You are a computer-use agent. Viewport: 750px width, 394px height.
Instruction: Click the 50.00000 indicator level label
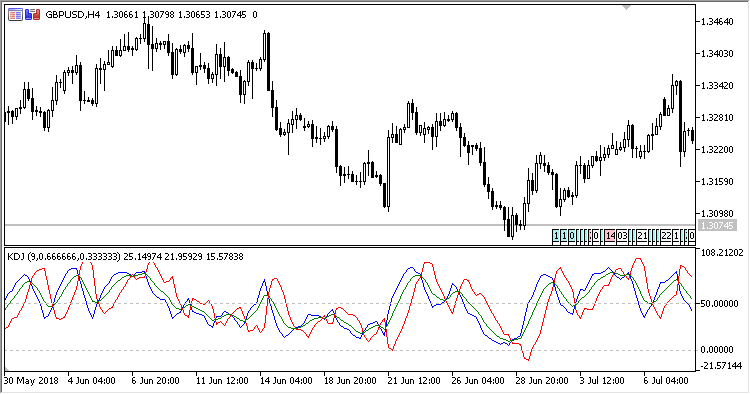(719, 304)
